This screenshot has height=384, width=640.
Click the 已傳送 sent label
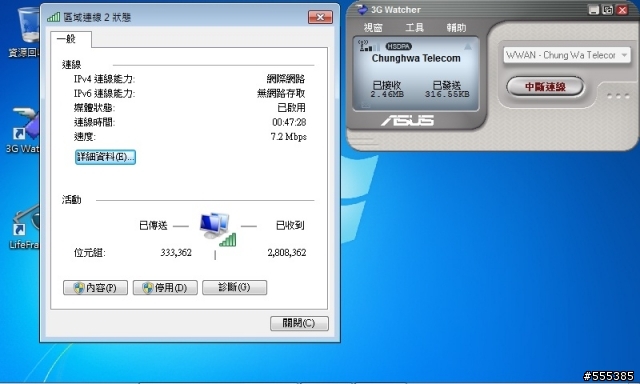click(x=153, y=225)
